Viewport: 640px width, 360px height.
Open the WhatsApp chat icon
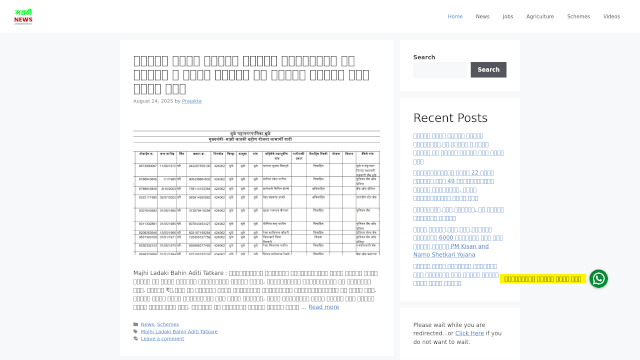pyautogui.click(x=598, y=279)
